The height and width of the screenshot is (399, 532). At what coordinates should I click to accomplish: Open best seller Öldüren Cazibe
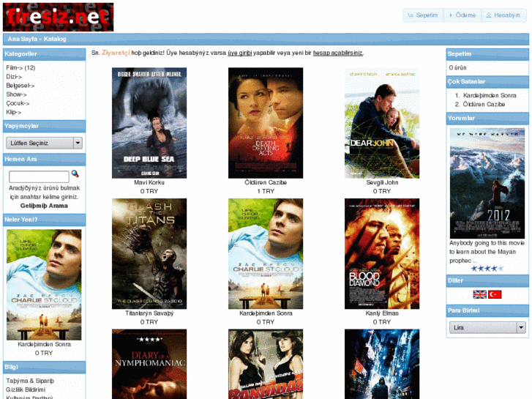484,104
